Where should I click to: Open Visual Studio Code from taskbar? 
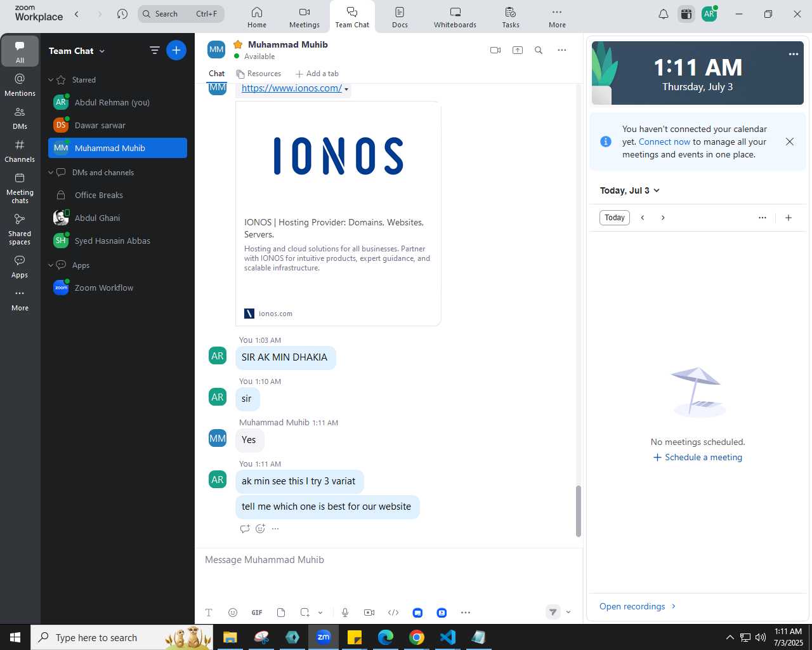(x=448, y=637)
